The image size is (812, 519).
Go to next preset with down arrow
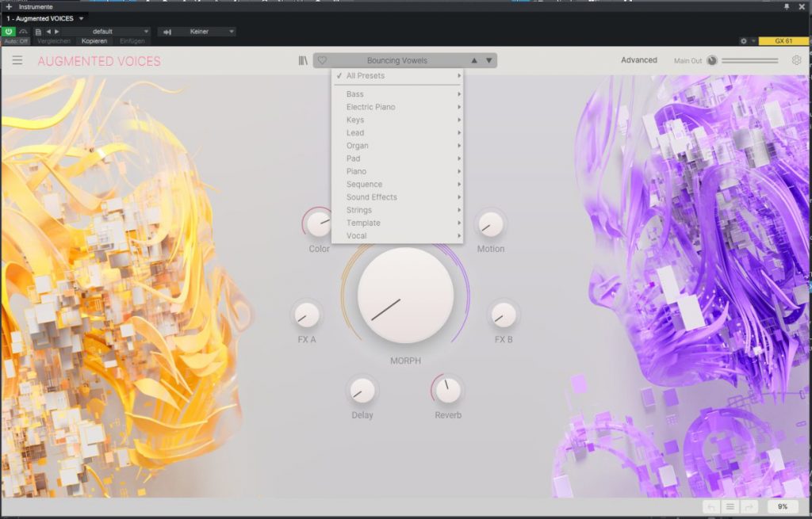[x=488, y=60]
